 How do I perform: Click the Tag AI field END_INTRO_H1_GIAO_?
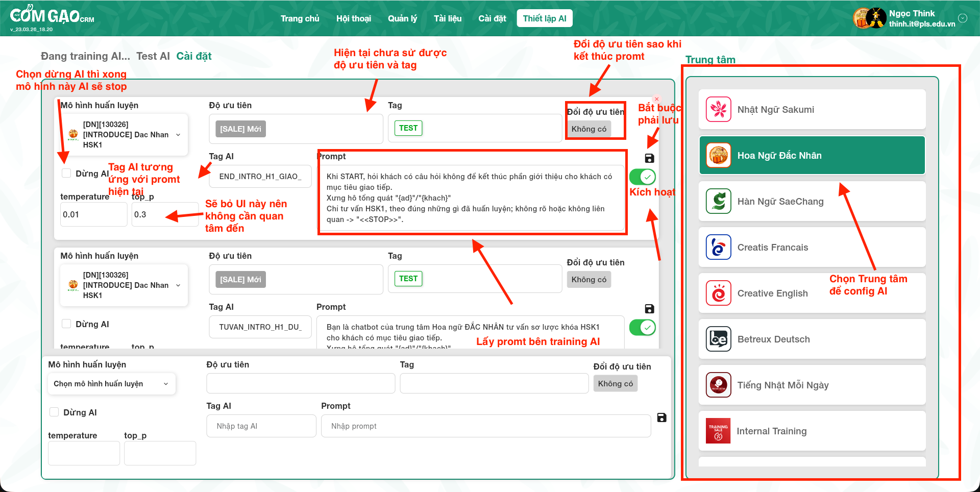coord(260,177)
